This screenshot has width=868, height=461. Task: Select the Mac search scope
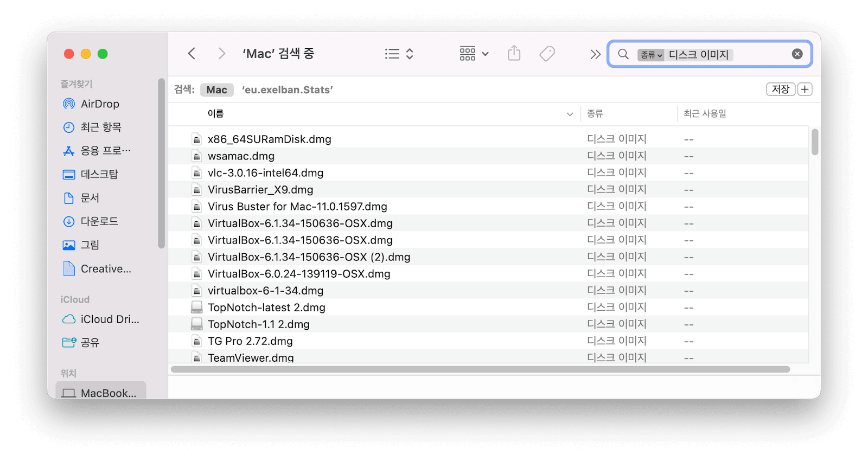tap(216, 90)
